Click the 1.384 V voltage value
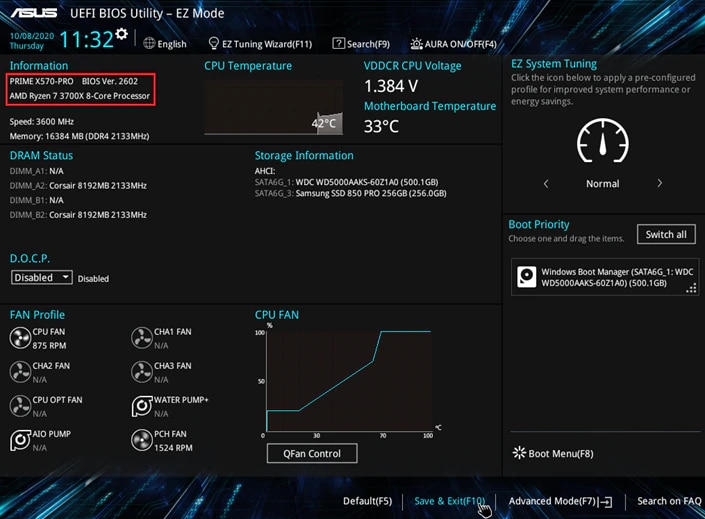 click(391, 86)
